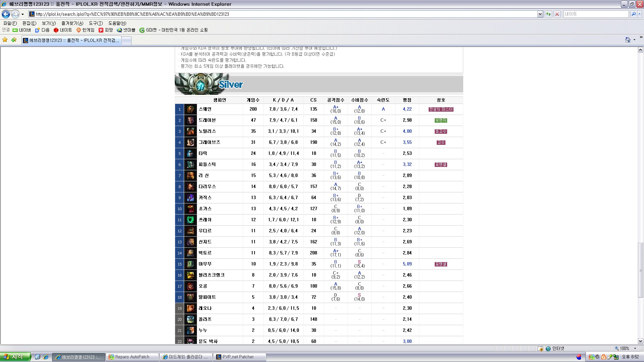This screenshot has height=362, width=644.
Task: Switch to PVP.net Patcher taskbar item
Action: point(239,357)
